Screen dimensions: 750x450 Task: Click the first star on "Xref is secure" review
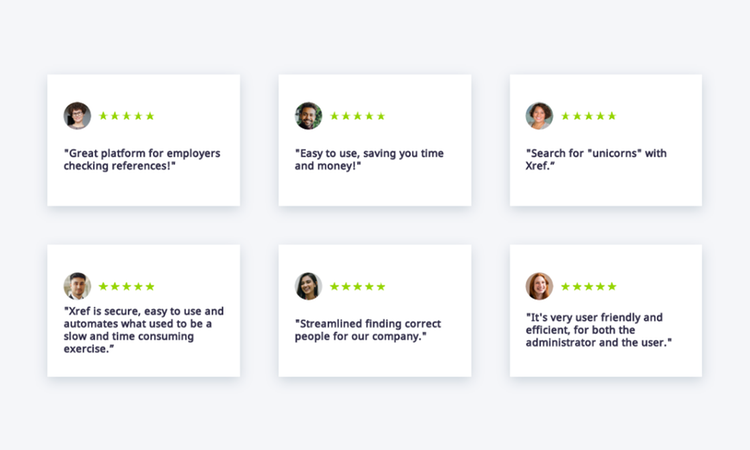[103, 286]
